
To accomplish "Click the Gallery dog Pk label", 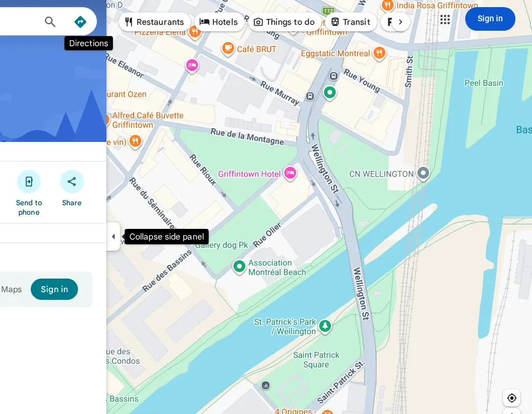I will pos(222,245).
